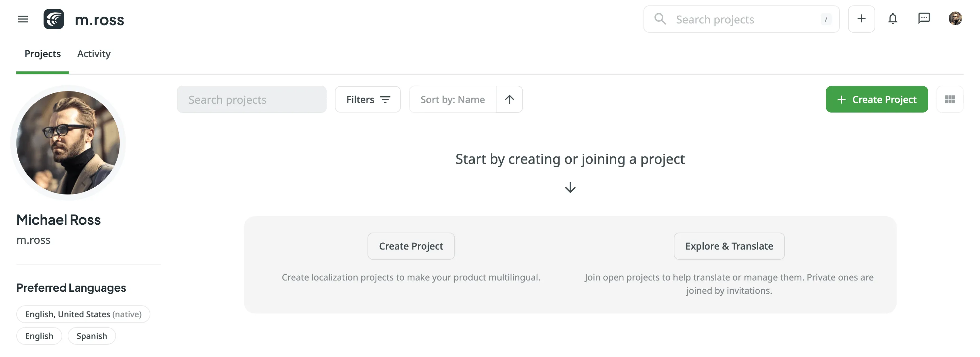Expand English, United States native language entry
This screenshot has height=357, width=980.
[83, 314]
